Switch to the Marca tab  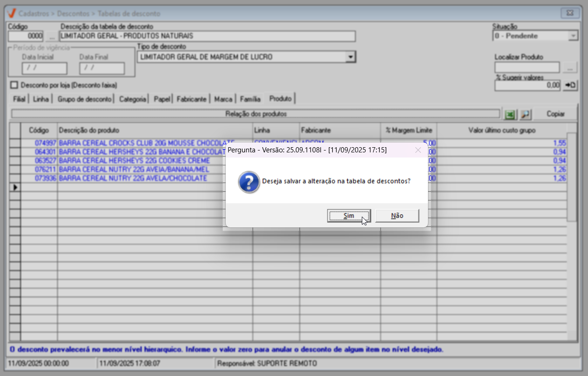coord(223,99)
